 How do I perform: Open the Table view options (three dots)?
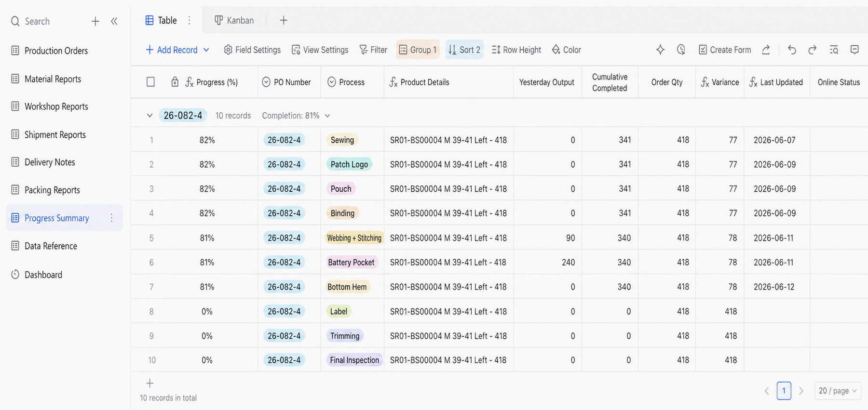[x=189, y=20]
